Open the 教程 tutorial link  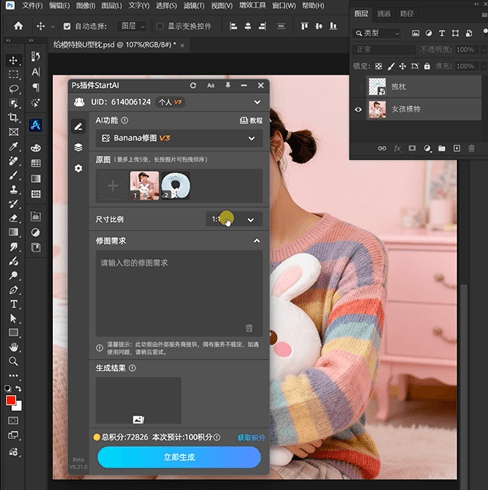click(251, 120)
